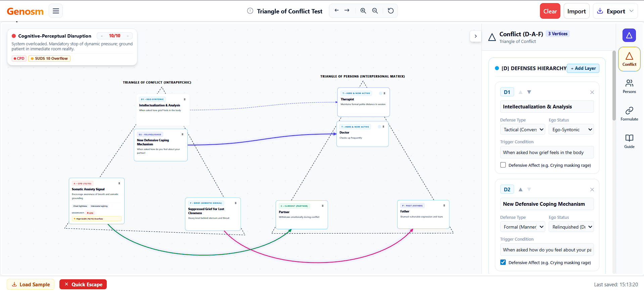Toggle the dot indicator on Therapist node
Image resolution: width=644 pixels, height=291 pixels.
380,93
